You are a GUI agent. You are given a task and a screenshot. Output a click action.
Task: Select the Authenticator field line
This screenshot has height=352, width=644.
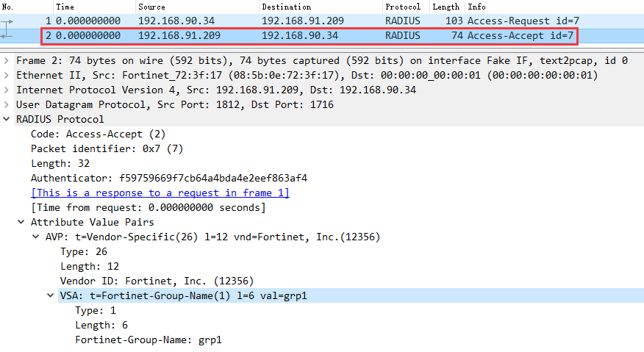tap(168, 178)
